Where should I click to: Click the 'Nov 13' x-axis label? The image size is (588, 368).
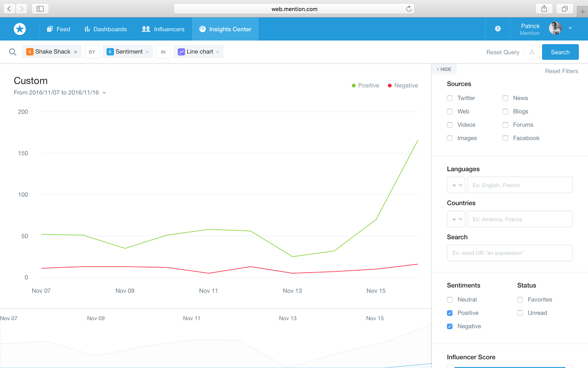(292, 291)
